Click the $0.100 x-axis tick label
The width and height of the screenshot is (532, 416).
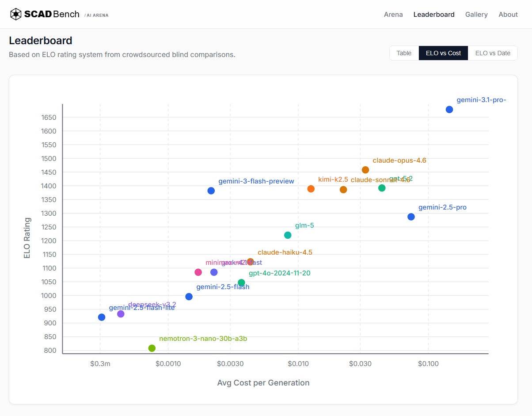[428, 364]
